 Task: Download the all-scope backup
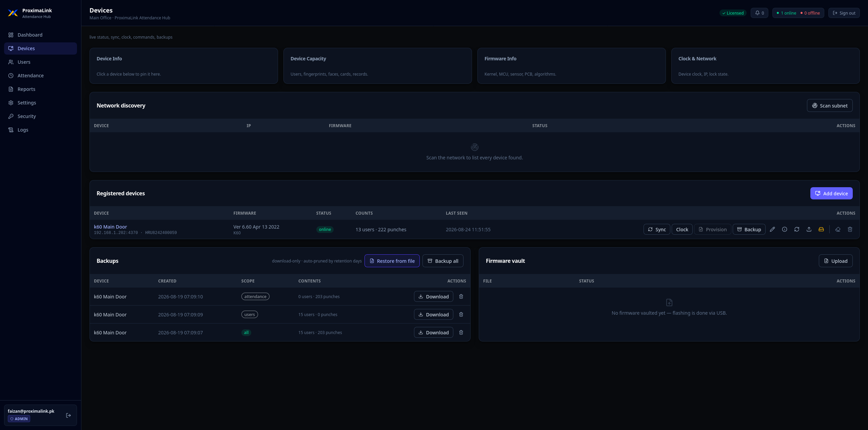click(433, 332)
